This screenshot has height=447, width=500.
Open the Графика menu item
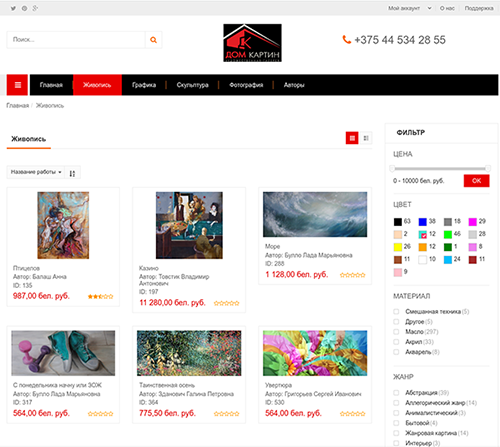144,85
